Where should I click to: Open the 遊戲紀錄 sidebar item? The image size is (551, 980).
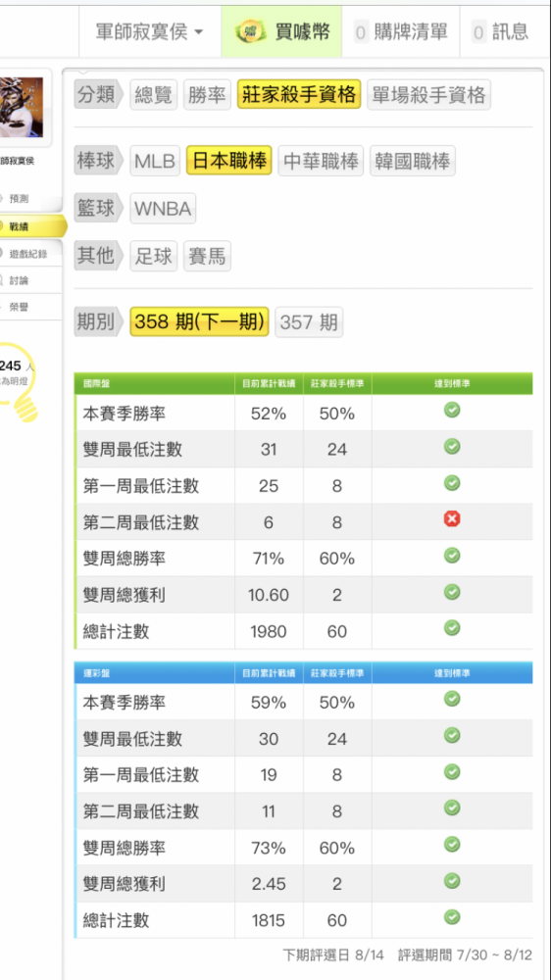30,253
